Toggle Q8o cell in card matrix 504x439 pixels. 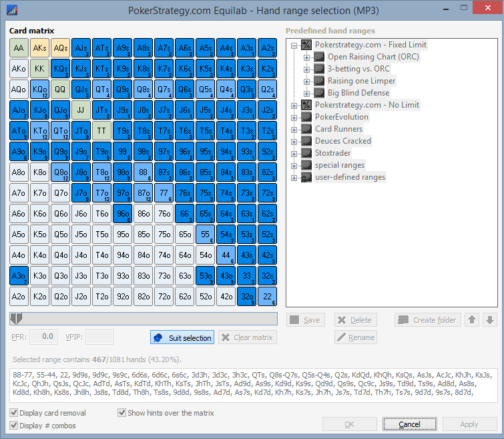[61, 172]
